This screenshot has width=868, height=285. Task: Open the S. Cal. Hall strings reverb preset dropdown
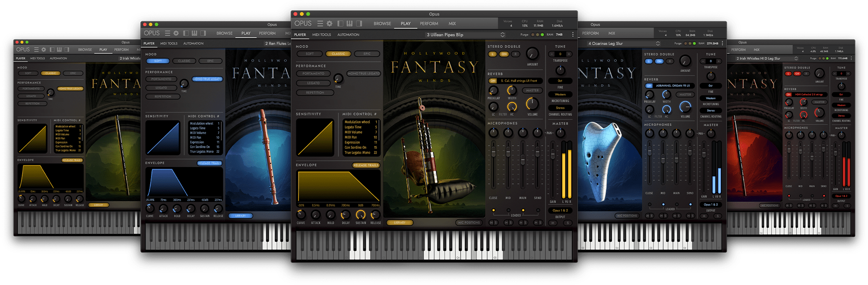519,81
